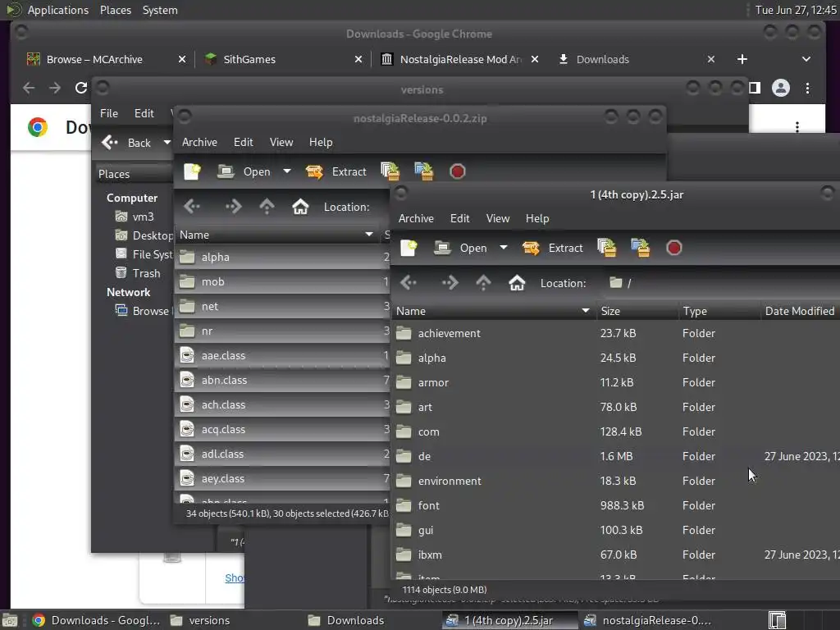Open File menu in versions window
The width and height of the screenshot is (840, 630).
(x=109, y=113)
